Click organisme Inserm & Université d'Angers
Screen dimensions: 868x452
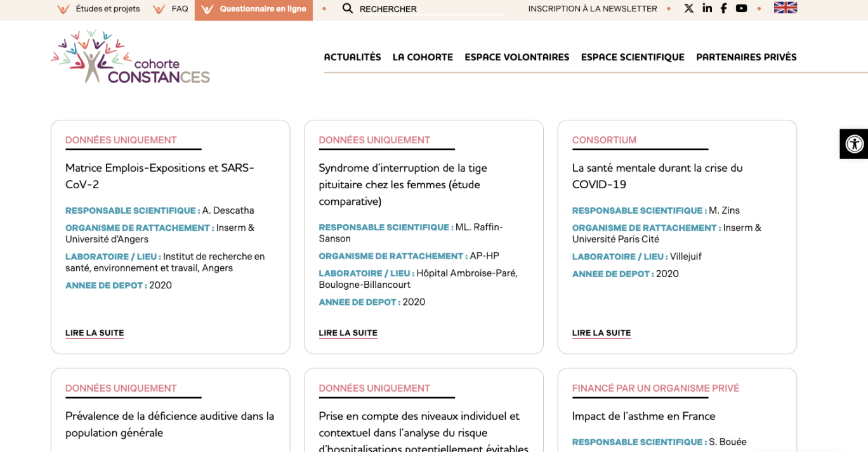click(160, 233)
